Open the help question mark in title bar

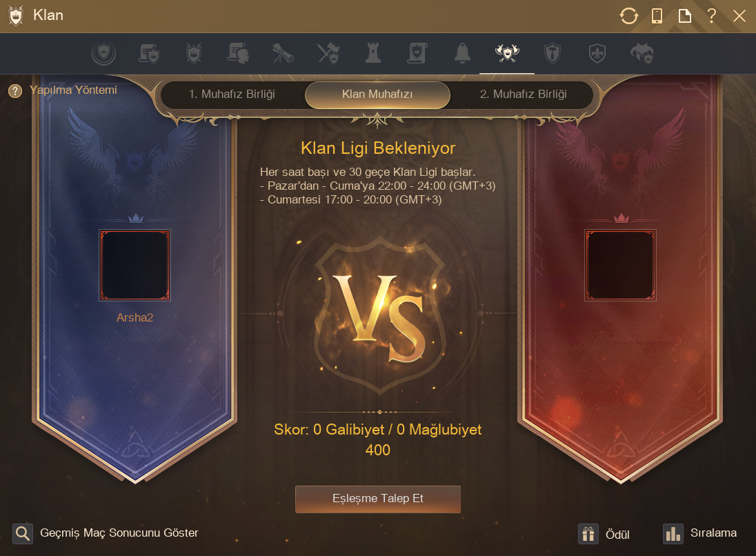712,16
